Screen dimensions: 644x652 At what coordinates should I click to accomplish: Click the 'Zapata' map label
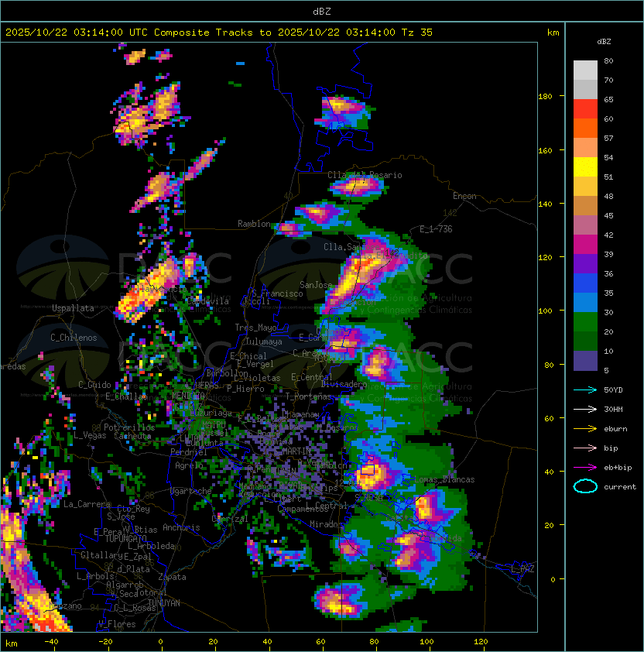click(x=172, y=577)
